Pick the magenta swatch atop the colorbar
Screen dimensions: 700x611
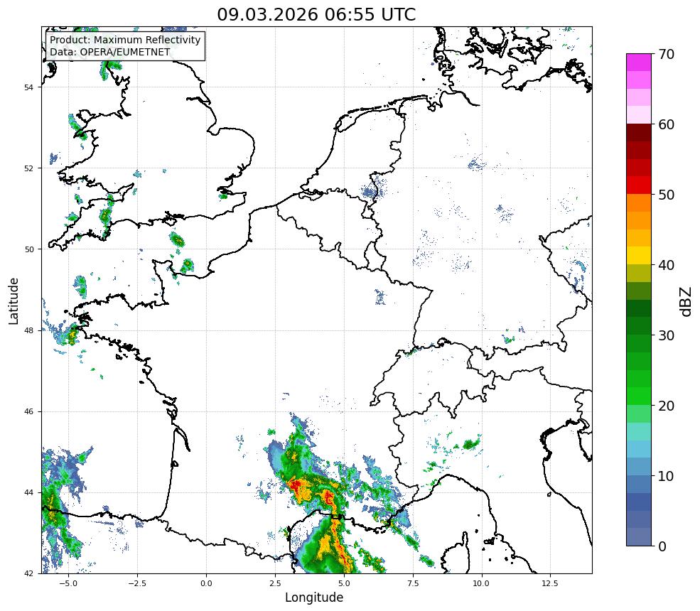[639, 63]
